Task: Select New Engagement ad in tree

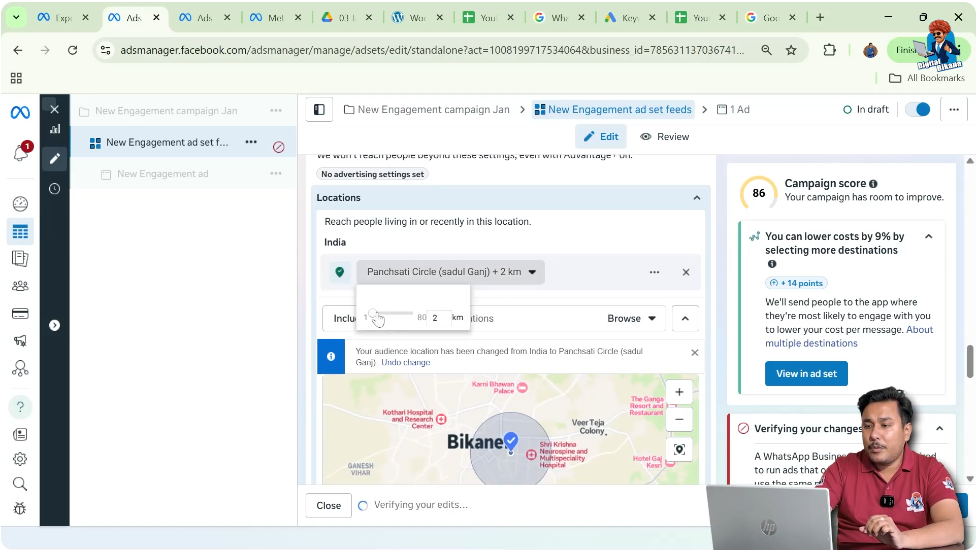Action: click(x=162, y=174)
